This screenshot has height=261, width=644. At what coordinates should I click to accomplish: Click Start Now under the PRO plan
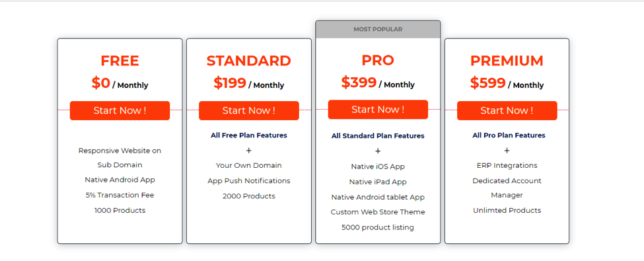pos(378,110)
